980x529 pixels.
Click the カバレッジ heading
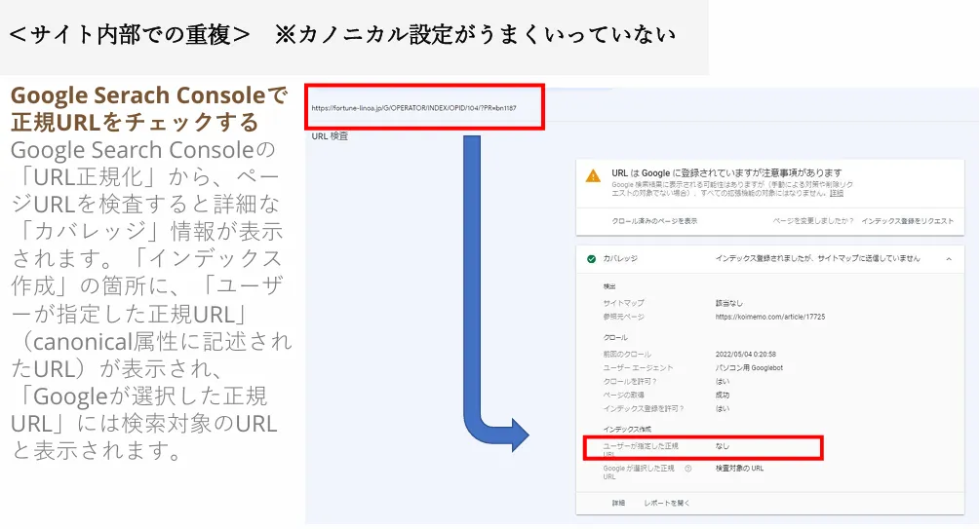(620, 258)
